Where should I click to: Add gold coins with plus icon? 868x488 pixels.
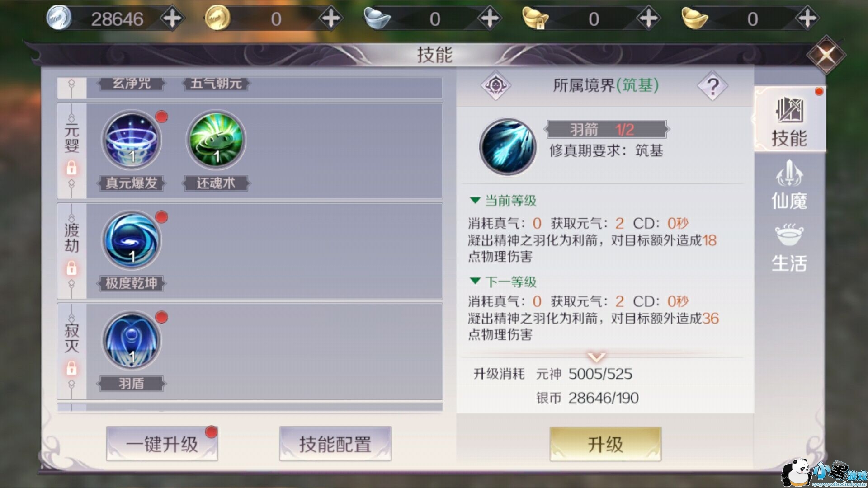tap(331, 19)
